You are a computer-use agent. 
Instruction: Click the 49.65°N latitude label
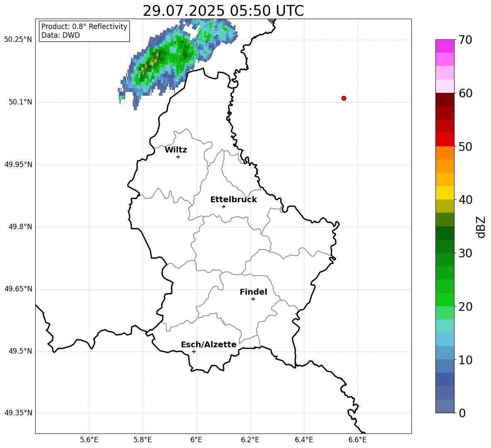click(18, 289)
